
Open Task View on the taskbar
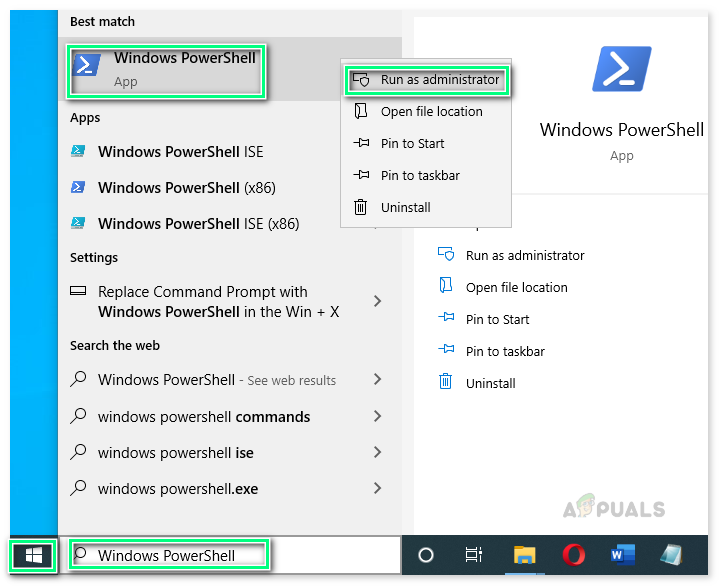tap(474, 555)
